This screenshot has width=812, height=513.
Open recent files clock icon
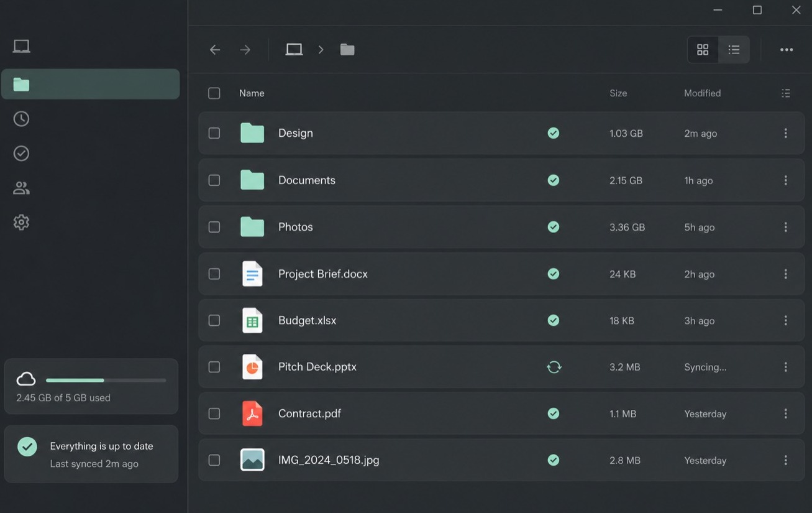tap(22, 119)
